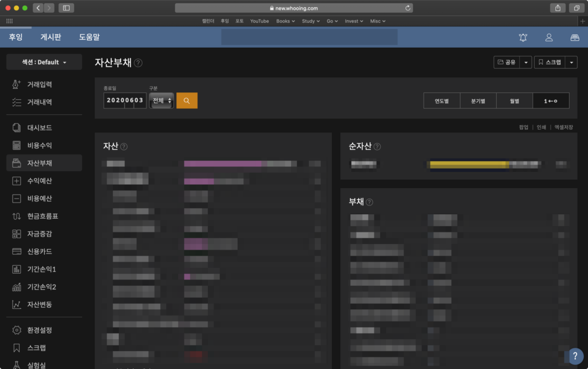Click the 종료일 date field 20200603
588x369 pixels.
(x=125, y=100)
